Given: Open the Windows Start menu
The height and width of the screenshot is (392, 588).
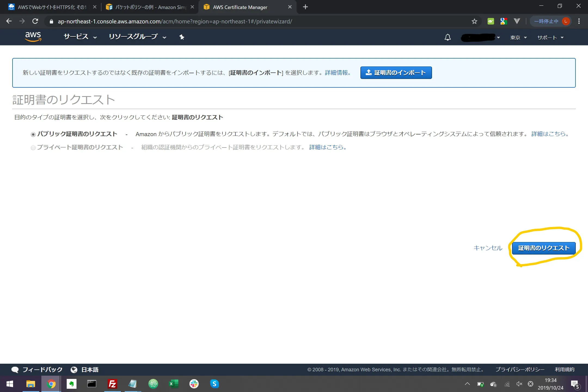Looking at the screenshot, I should 10,384.
